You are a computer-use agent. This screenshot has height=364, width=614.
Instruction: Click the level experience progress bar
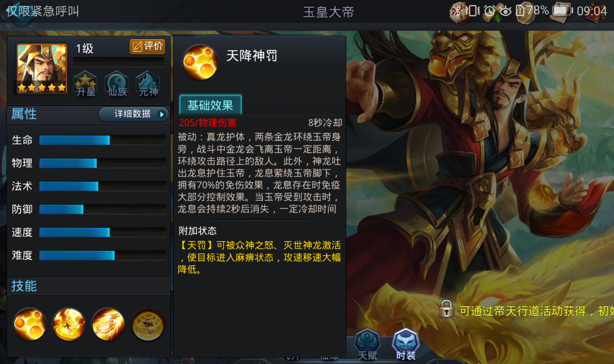[x=119, y=62]
